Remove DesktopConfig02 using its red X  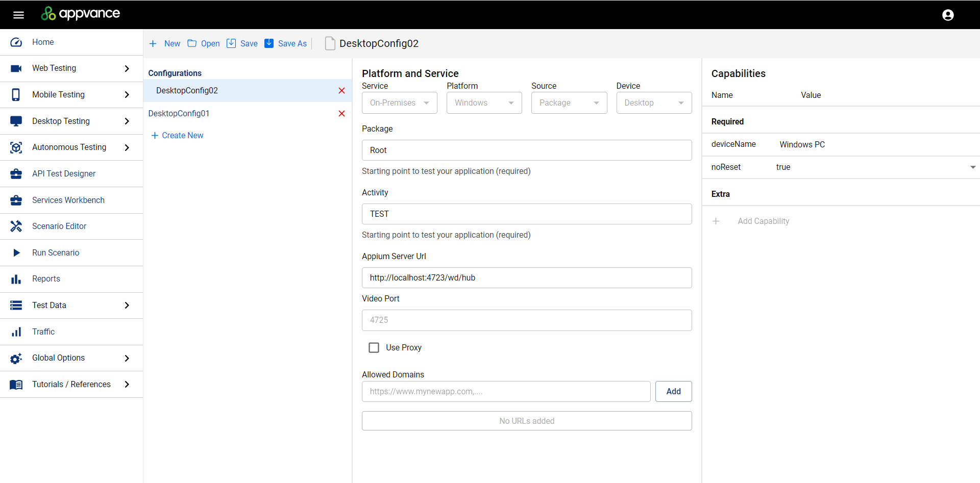341,91
